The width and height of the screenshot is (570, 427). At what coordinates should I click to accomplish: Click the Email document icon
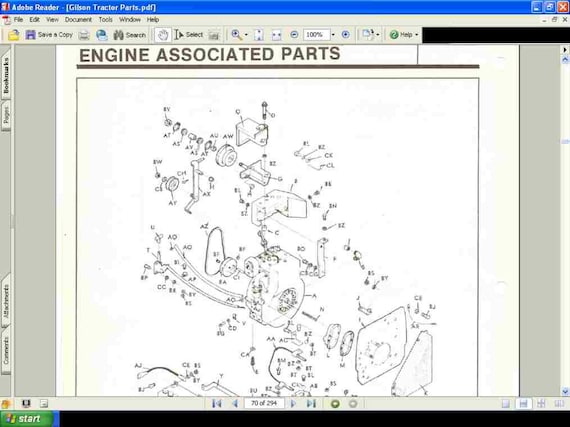[x=102, y=35]
